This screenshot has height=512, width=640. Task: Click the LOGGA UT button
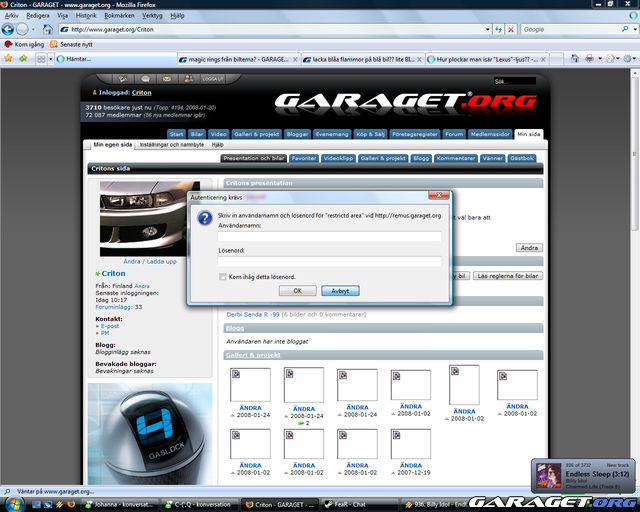213,79
